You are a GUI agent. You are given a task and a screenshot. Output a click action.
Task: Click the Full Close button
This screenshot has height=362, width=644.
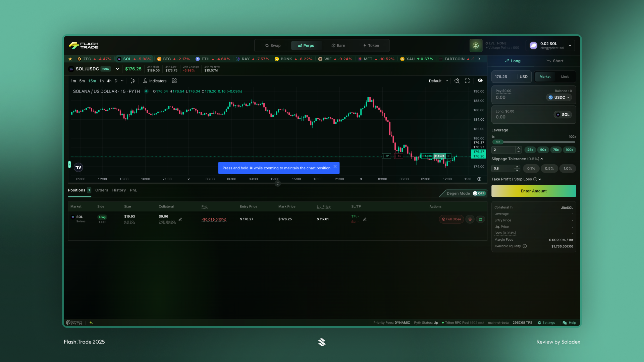(x=451, y=219)
